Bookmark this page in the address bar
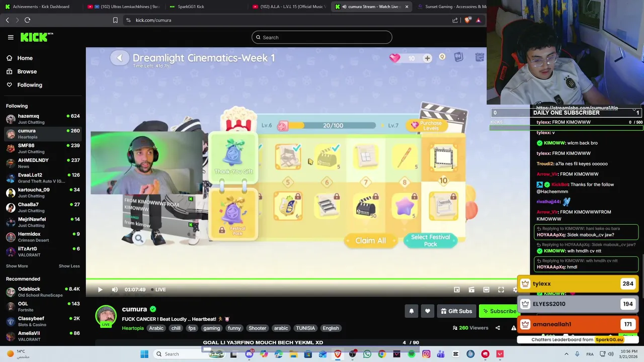 coord(115,20)
